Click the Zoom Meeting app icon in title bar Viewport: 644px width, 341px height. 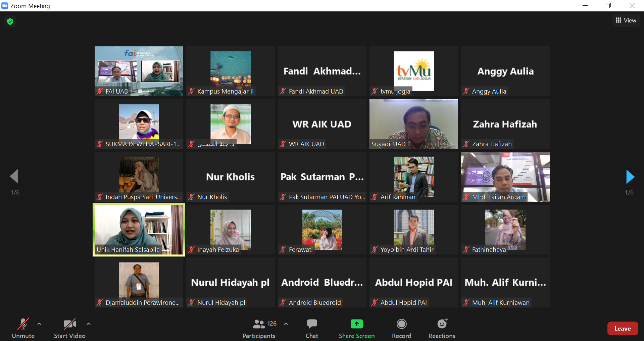click(x=5, y=6)
